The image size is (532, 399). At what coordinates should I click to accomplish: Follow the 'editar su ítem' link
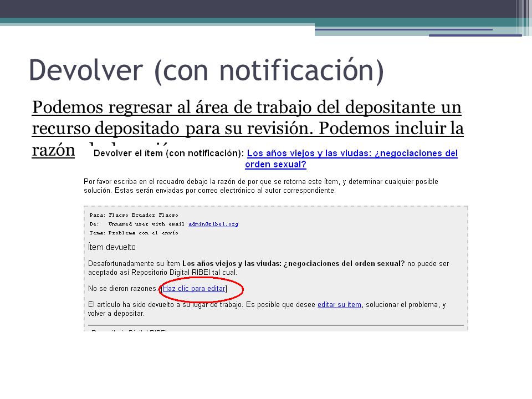click(339, 305)
